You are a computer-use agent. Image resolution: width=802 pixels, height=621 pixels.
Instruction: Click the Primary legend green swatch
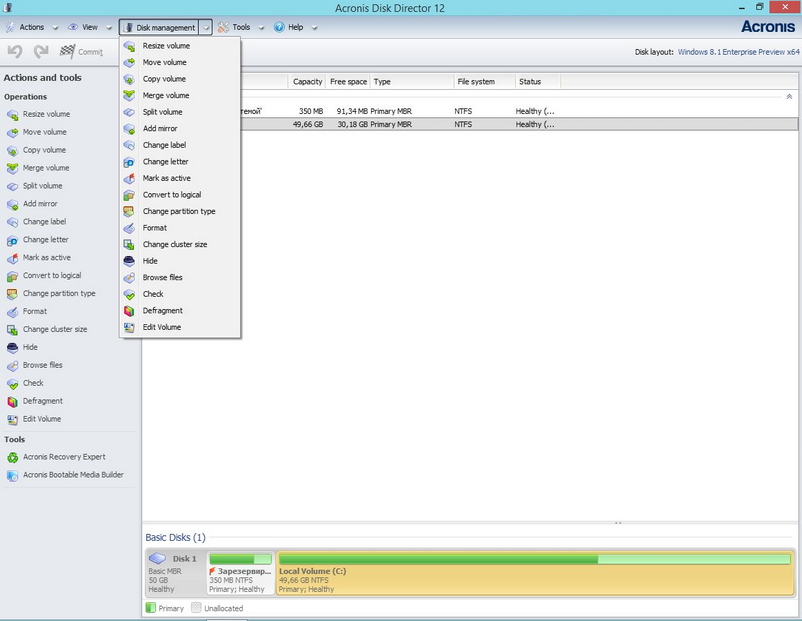pos(150,608)
